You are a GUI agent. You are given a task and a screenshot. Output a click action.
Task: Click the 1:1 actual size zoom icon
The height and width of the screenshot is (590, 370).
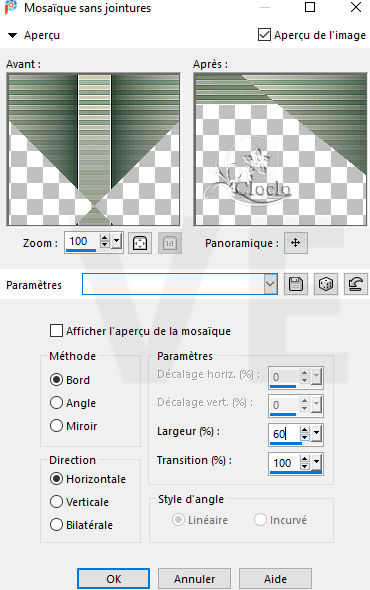pos(170,243)
